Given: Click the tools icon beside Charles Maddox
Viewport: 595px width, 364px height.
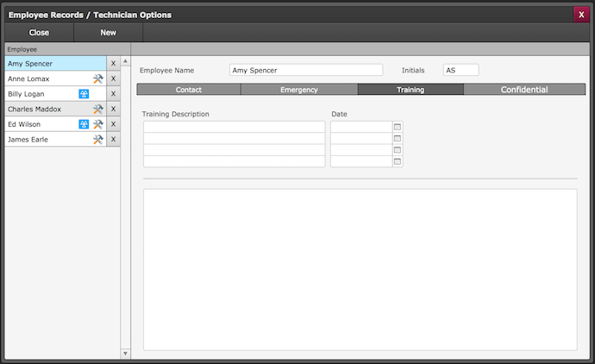Looking at the screenshot, I should [x=97, y=110].
